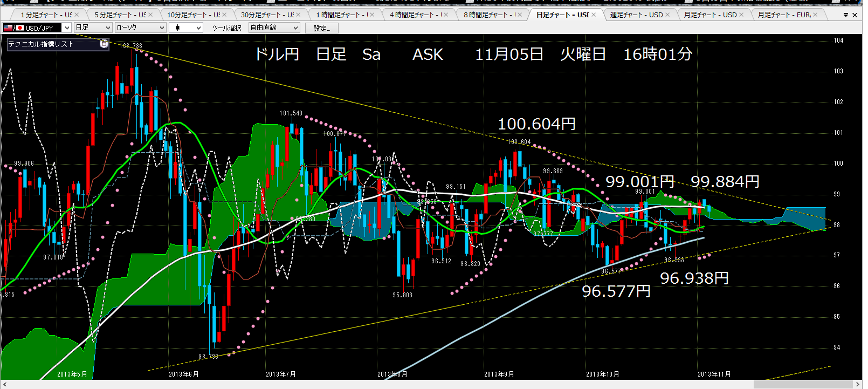The width and height of the screenshot is (868, 389).
Task: Click the 16時01分 time text in header
Action: pos(658,54)
